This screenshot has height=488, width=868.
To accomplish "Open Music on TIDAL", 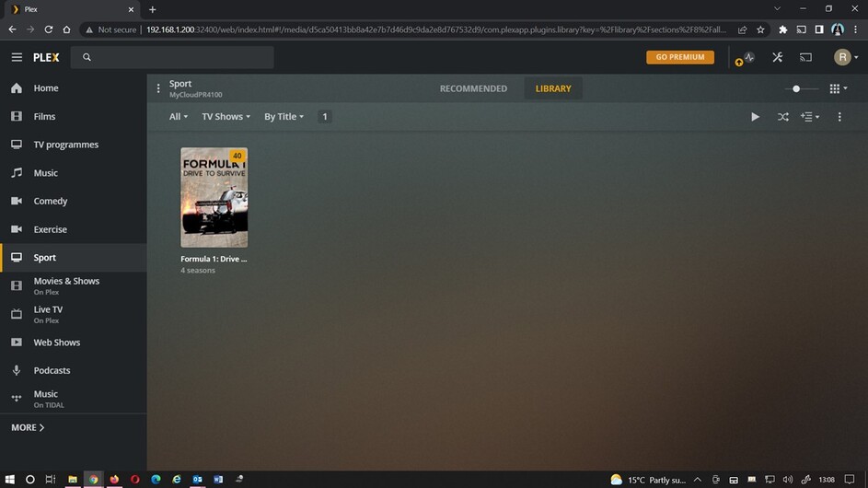I will pos(74,399).
